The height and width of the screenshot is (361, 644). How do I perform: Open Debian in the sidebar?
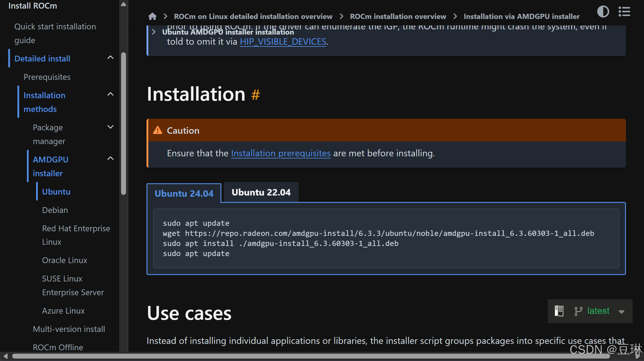(x=55, y=210)
